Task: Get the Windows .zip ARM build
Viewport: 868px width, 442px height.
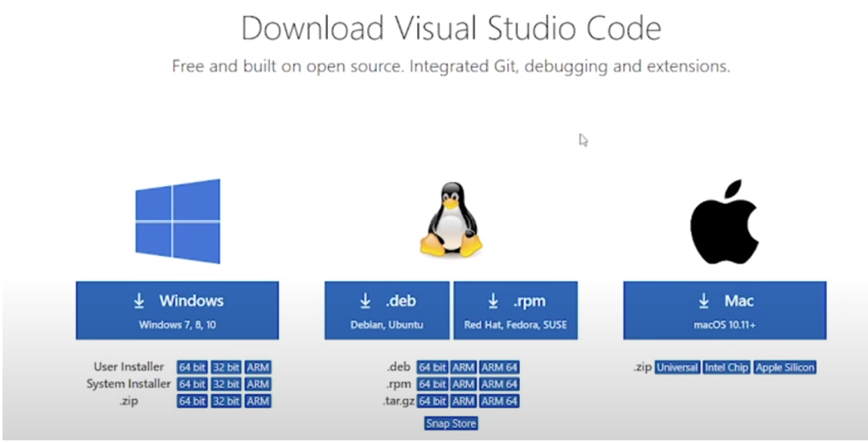Action: coord(258,401)
